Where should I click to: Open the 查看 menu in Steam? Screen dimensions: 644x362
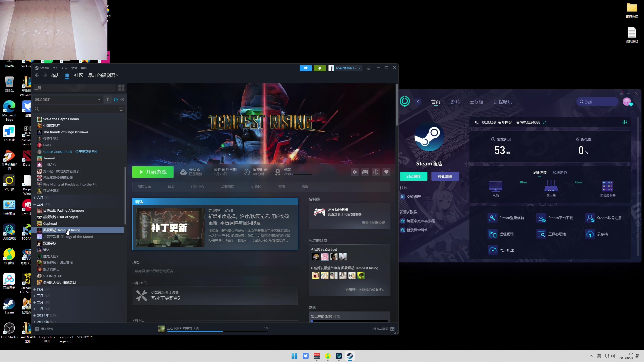tap(55, 68)
